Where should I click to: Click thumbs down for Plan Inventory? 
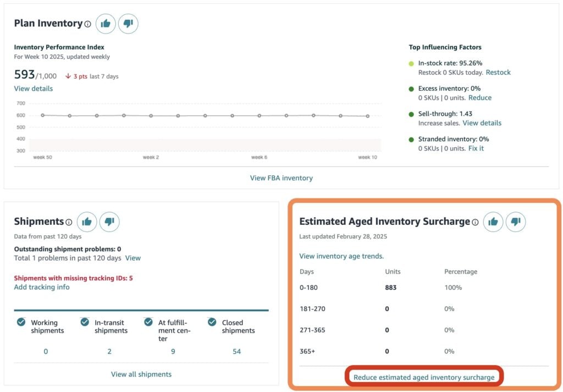pyautogui.click(x=128, y=24)
